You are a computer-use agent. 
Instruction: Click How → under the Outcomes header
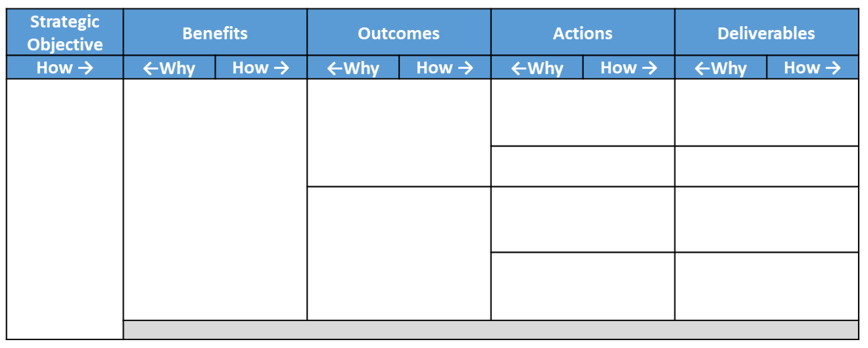click(445, 68)
